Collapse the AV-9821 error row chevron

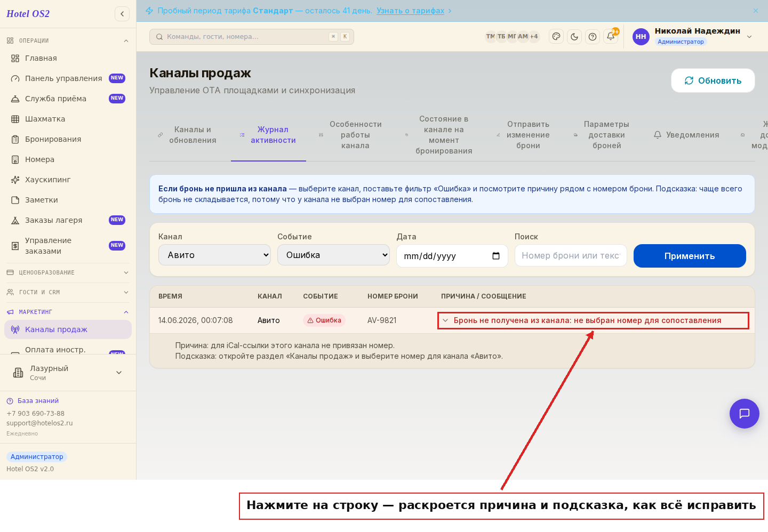(445, 320)
